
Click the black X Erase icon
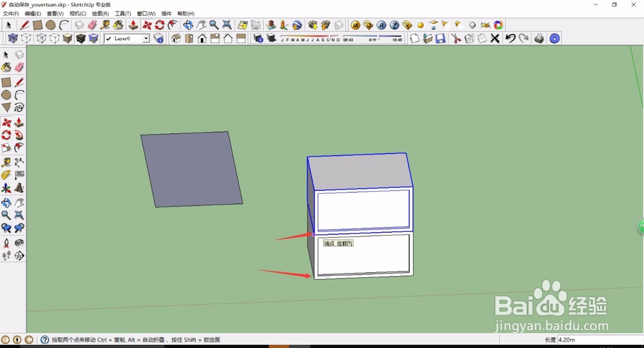coord(495,39)
